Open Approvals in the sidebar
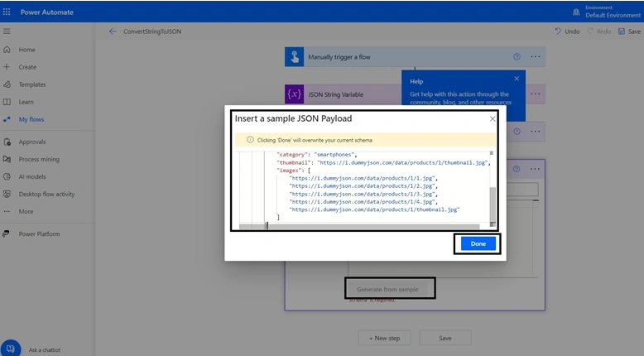 (32, 142)
